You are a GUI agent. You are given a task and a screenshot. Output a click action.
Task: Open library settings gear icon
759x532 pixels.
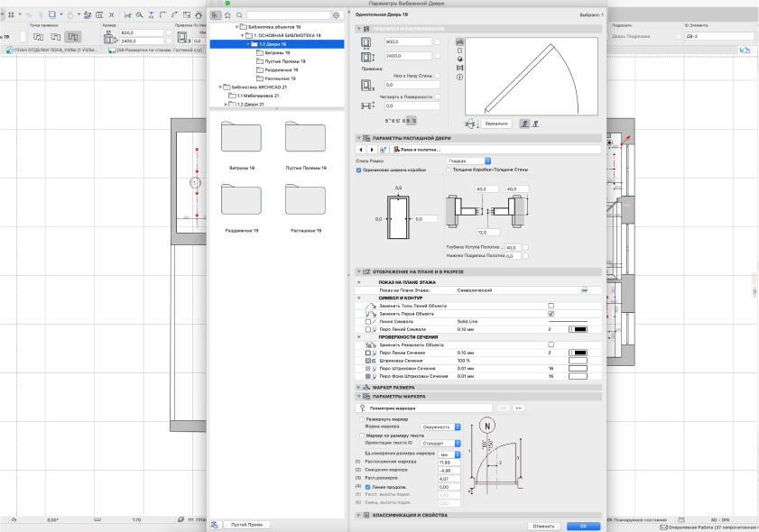[x=336, y=15]
